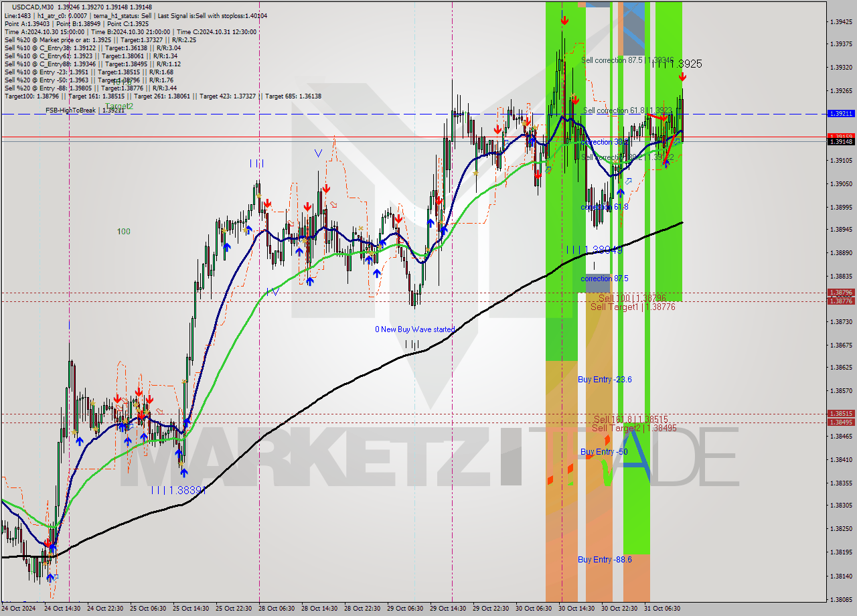Click the 'Sell Target2 | 1.38495' label
The image size is (857, 616).
click(634, 428)
